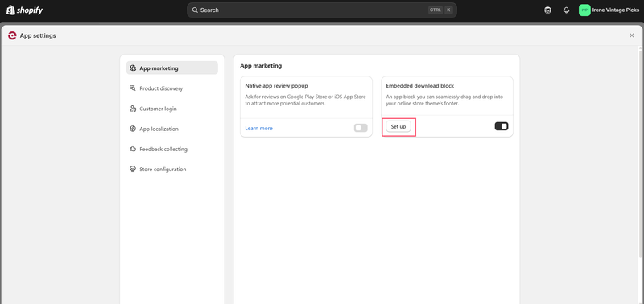Enable the Native app review popup toggle
The width and height of the screenshot is (644, 304).
(361, 128)
